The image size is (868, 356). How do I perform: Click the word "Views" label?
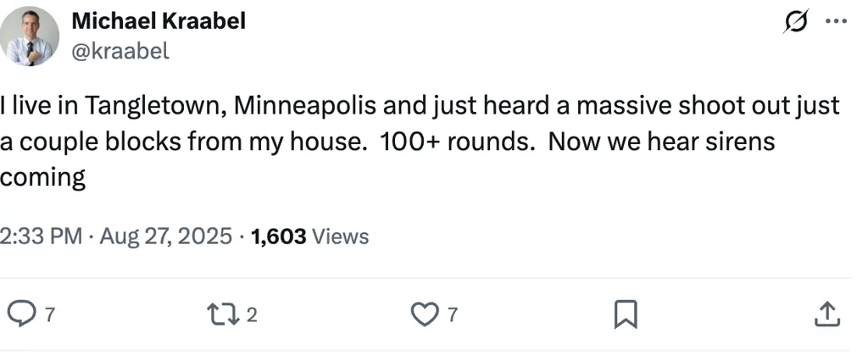pos(341,236)
